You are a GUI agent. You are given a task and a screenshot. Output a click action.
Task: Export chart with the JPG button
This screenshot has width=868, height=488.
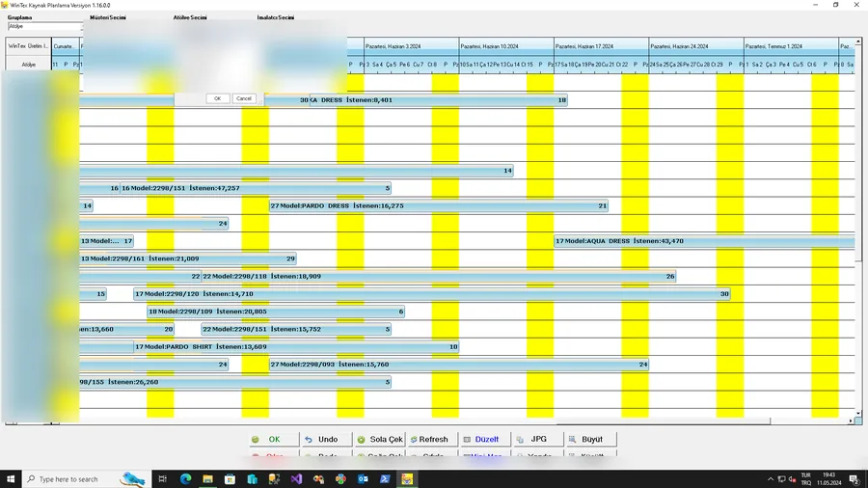click(538, 440)
